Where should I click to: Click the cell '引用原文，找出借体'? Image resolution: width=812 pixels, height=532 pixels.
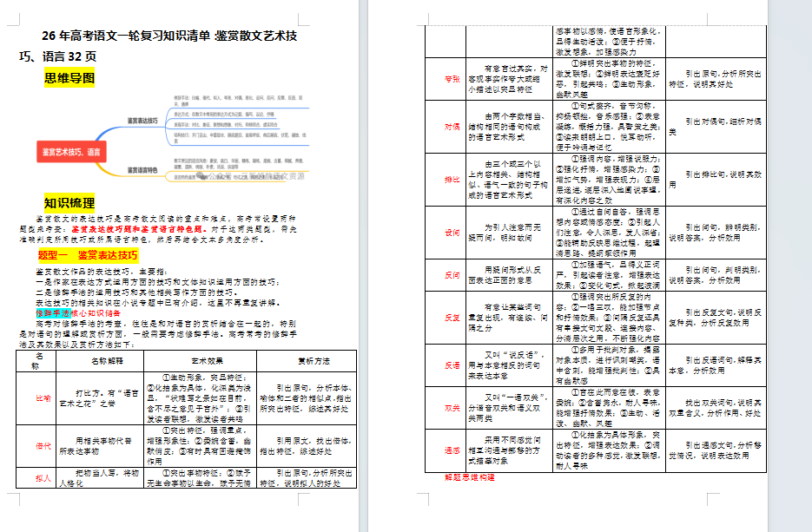(x=306, y=445)
